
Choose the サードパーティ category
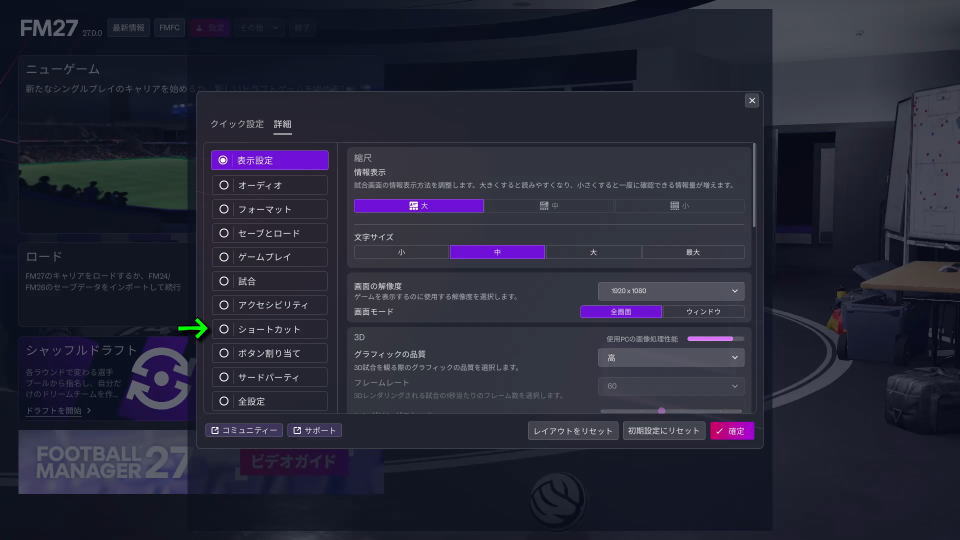tap(269, 377)
